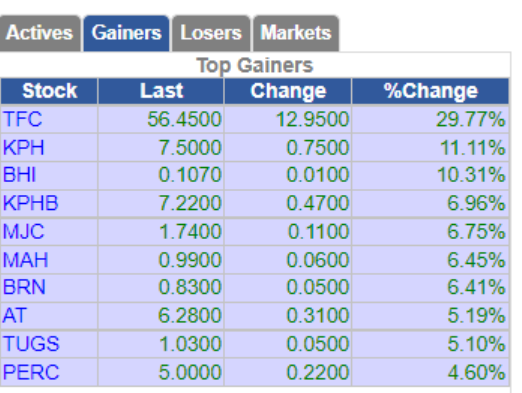Open the TFC stock link

pos(23,119)
